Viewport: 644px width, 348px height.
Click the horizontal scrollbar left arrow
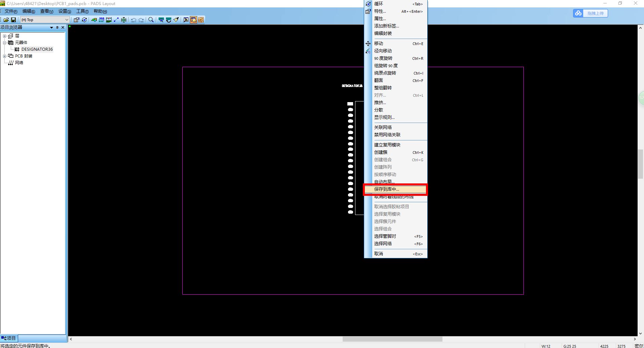pos(71,339)
